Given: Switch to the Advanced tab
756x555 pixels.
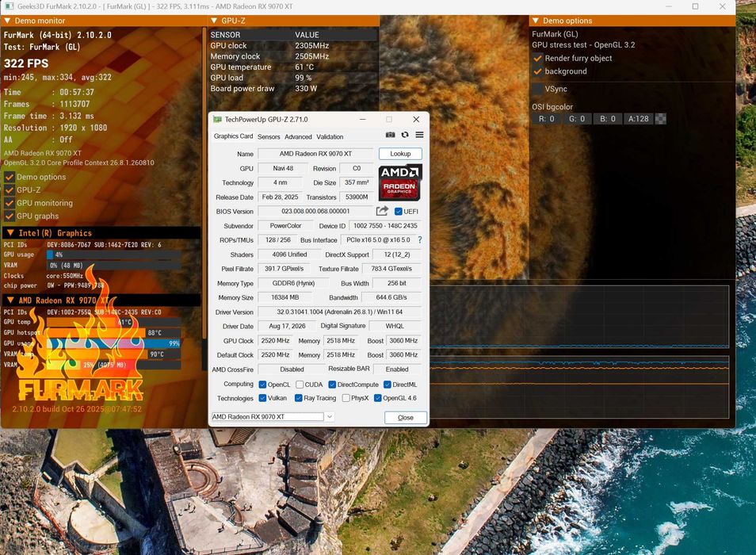Looking at the screenshot, I should click(x=298, y=136).
